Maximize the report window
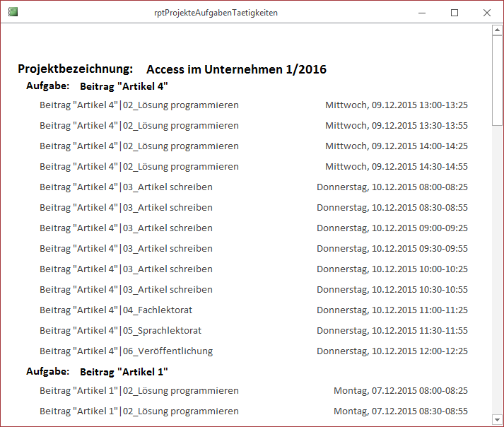504x427 pixels. tap(455, 13)
